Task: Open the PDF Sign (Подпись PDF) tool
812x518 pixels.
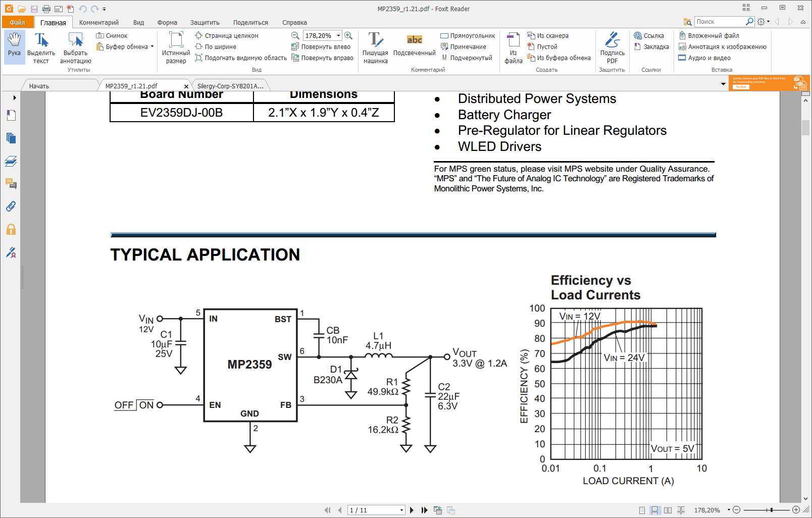Action: 612,47
